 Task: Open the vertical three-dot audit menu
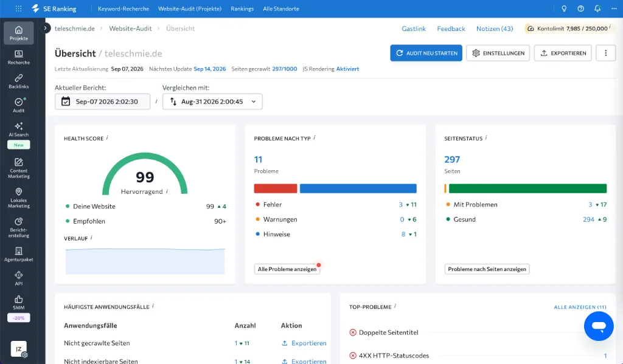tap(605, 53)
